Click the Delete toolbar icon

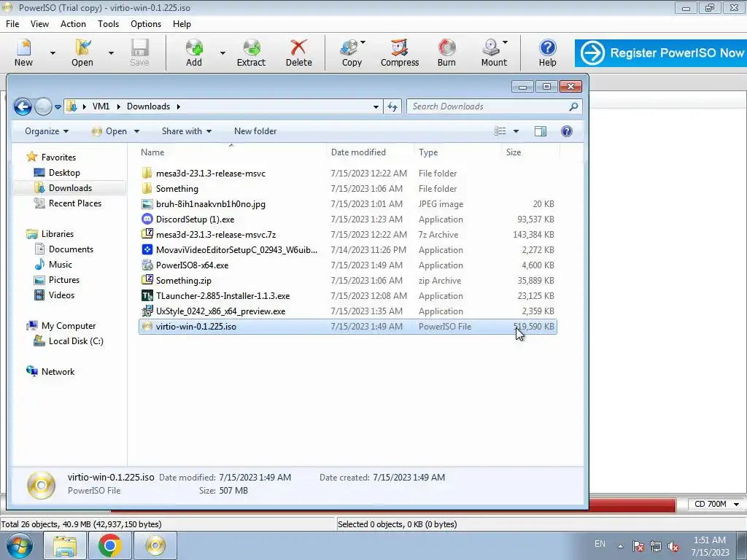coord(298,52)
